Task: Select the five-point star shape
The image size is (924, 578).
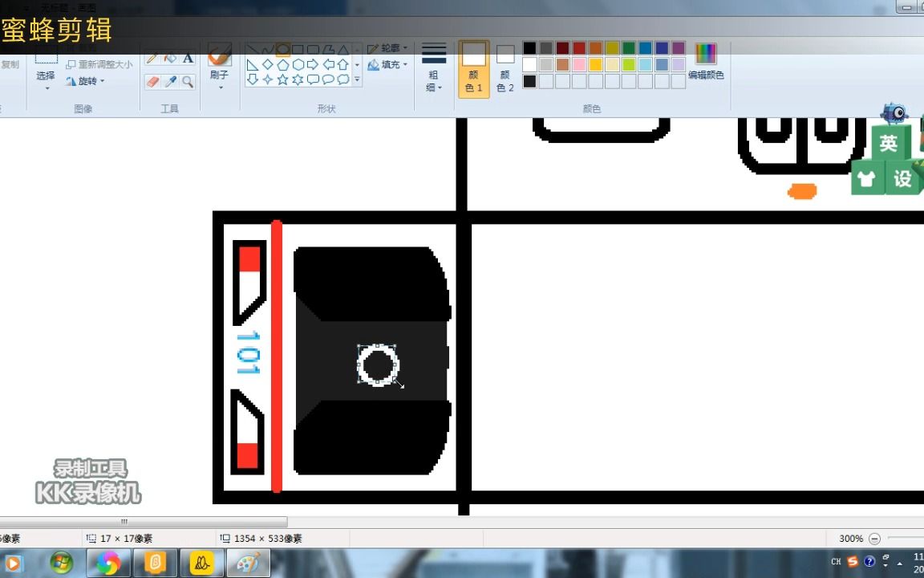Action: coord(283,79)
